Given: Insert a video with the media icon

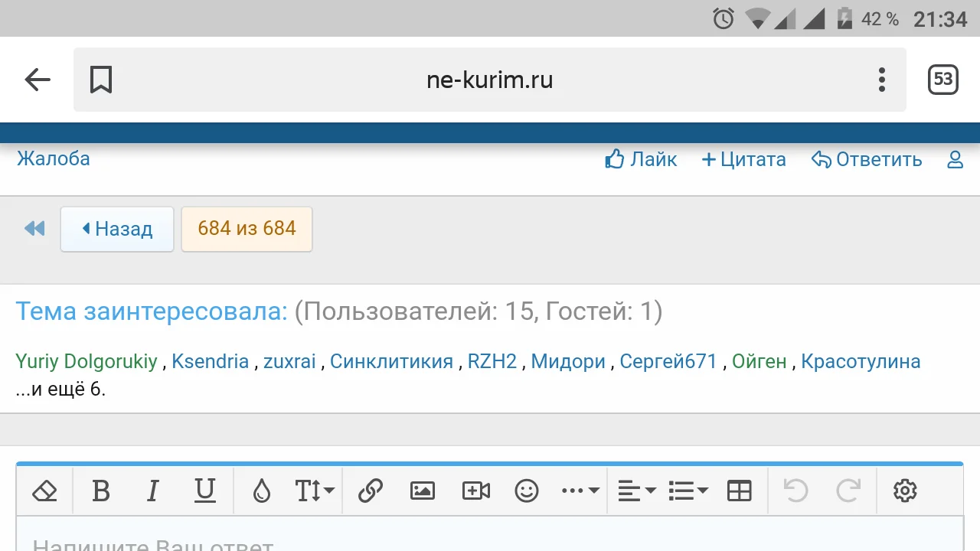Looking at the screenshot, I should (475, 491).
